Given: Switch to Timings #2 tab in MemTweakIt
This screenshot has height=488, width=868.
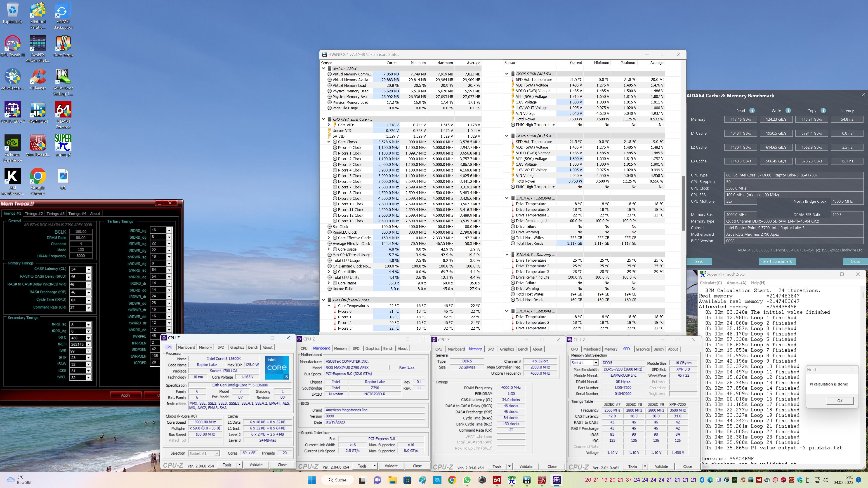Looking at the screenshot, I should pos(34,213).
